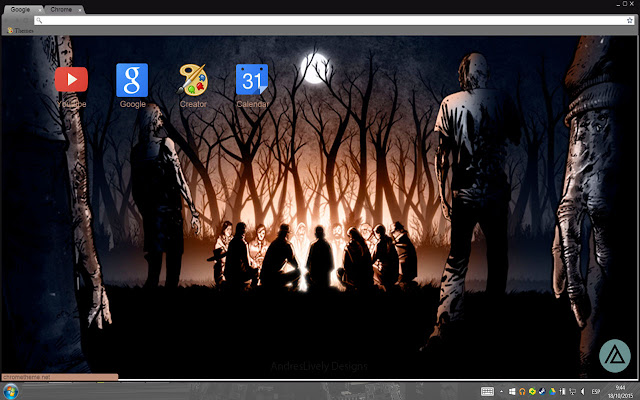Open the clock showing 9:44
Image resolution: width=640 pixels, height=400 pixels.
620,392
